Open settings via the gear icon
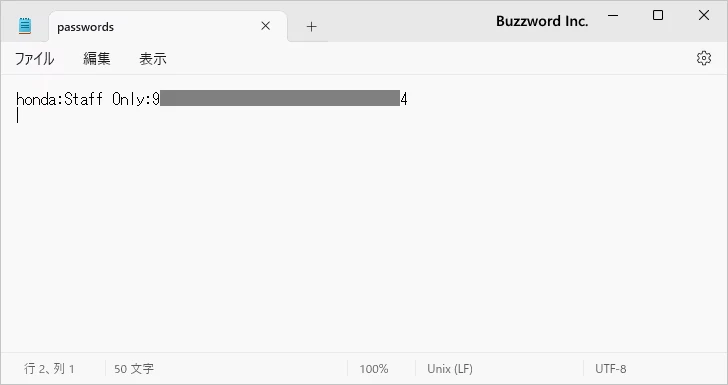The height and width of the screenshot is (385, 728). [x=704, y=58]
